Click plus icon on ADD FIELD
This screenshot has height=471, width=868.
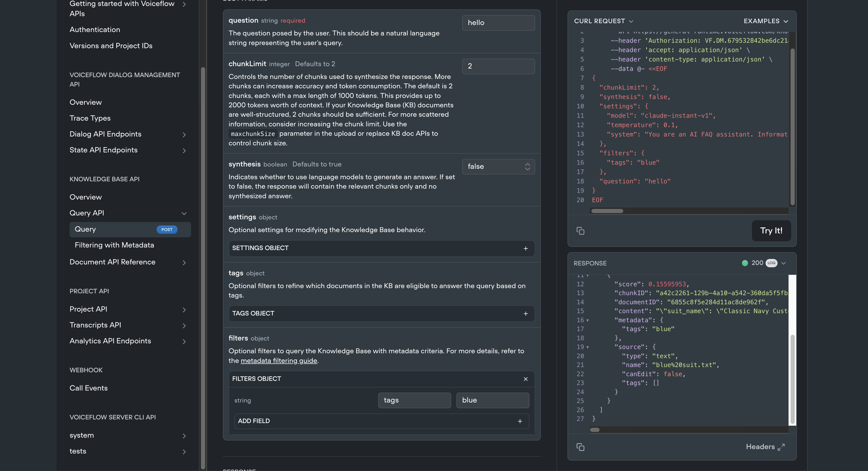coord(520,421)
